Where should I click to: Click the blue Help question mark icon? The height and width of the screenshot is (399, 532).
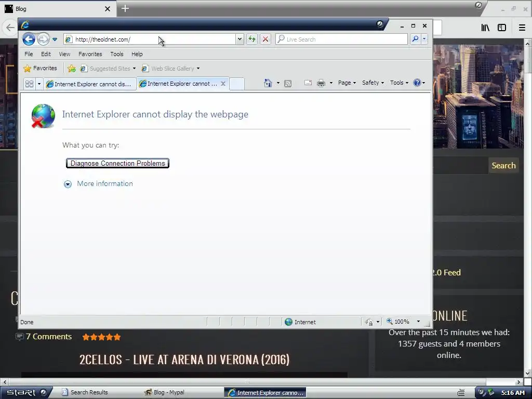[x=417, y=83]
